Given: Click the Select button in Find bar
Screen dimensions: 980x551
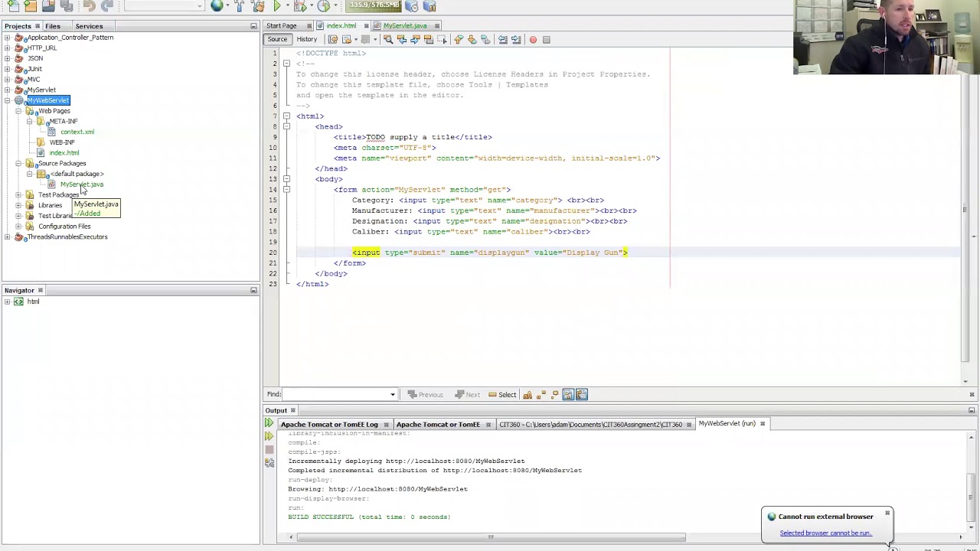Looking at the screenshot, I should point(502,395).
